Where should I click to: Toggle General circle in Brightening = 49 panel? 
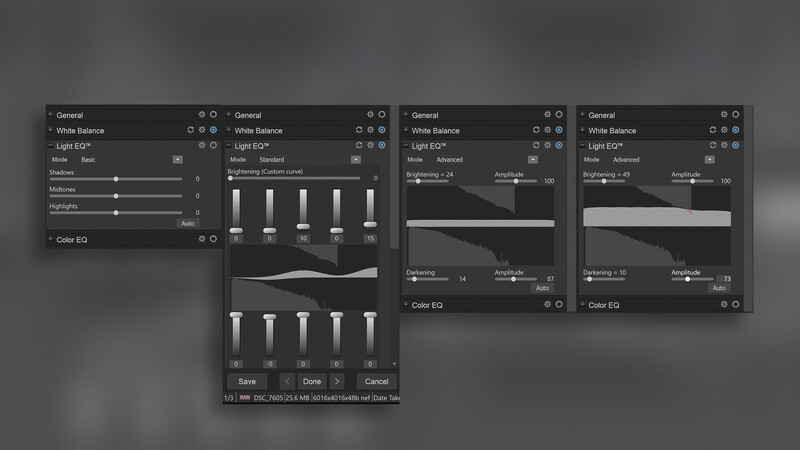[735, 114]
